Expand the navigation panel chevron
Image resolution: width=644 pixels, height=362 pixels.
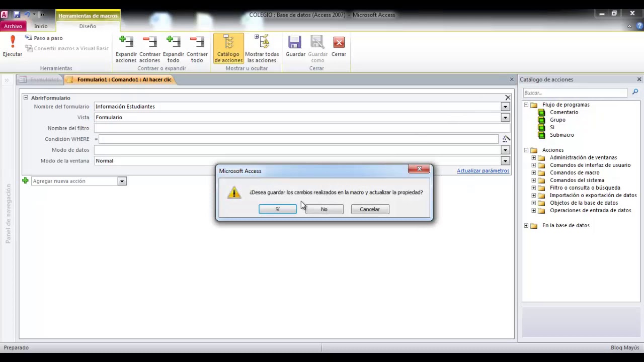[7, 80]
